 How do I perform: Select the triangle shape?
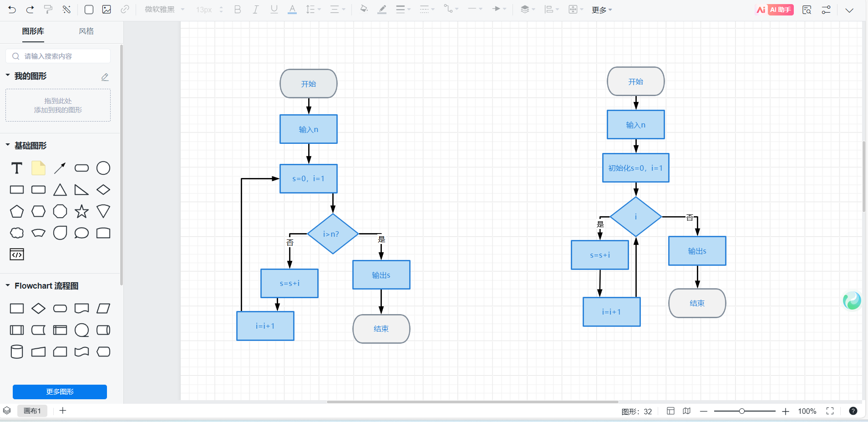point(60,189)
